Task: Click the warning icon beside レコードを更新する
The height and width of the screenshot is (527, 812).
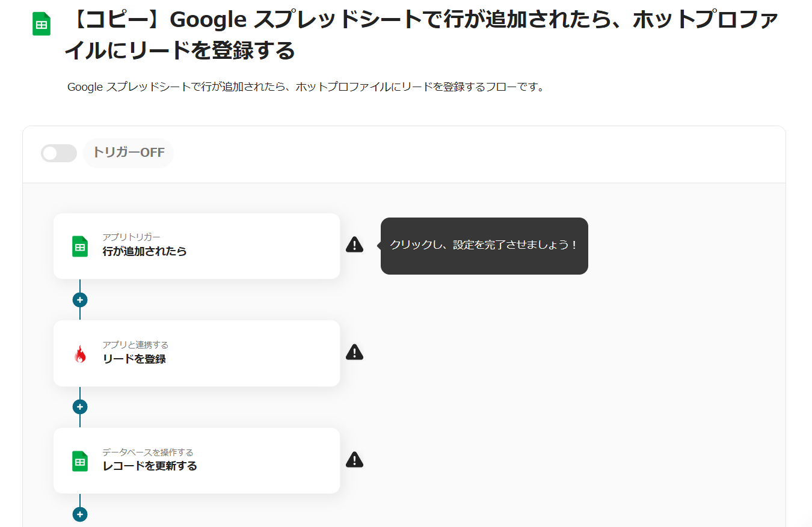Action: (x=354, y=460)
